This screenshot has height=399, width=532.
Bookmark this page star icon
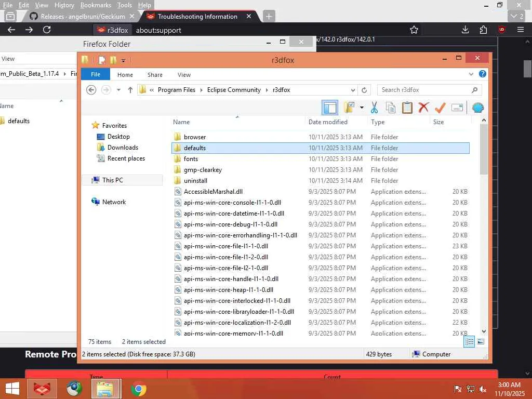point(414,30)
